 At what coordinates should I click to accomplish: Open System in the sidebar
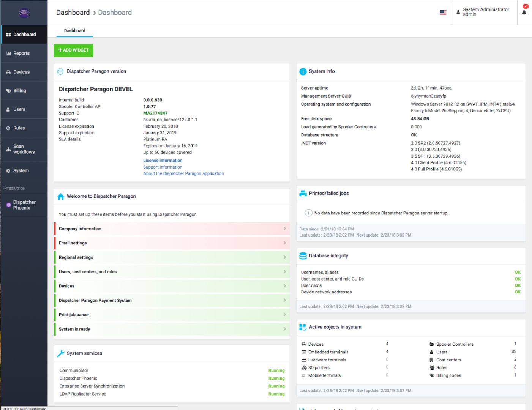[x=24, y=171]
